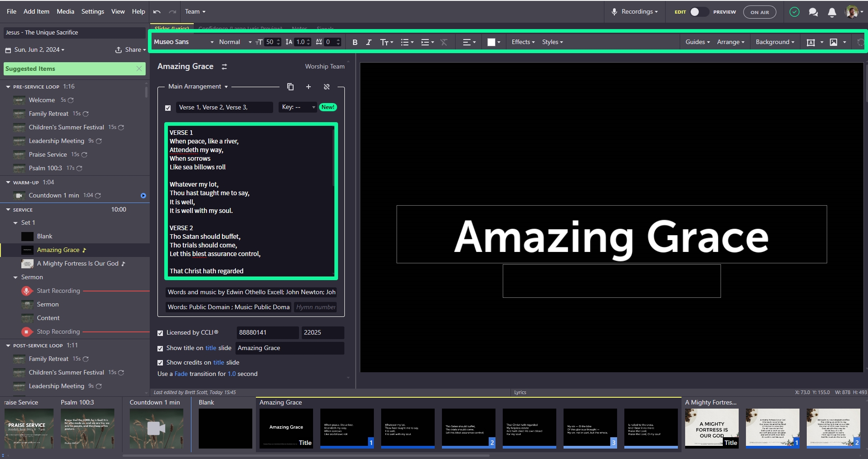
Task: Uncheck Licensed by CCLI checkbox
Action: tap(160, 333)
